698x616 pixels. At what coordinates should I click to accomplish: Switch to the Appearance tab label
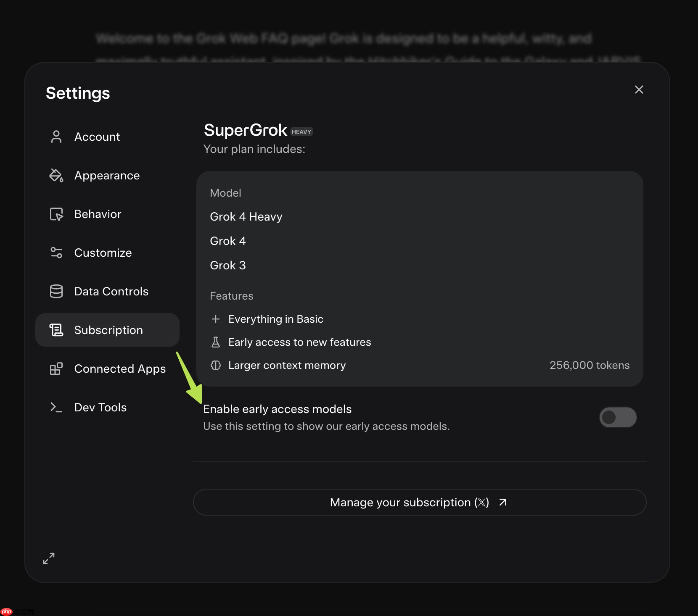tap(107, 176)
